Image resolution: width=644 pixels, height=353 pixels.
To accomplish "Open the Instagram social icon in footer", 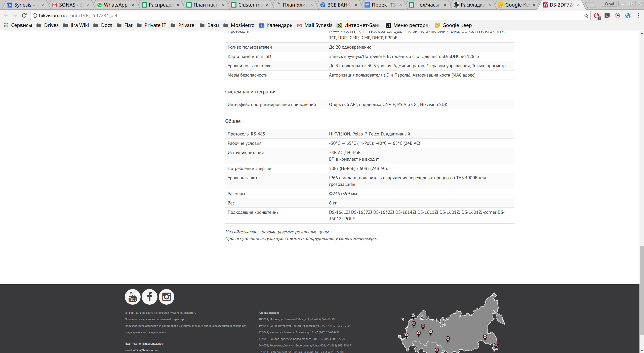I will (x=167, y=297).
